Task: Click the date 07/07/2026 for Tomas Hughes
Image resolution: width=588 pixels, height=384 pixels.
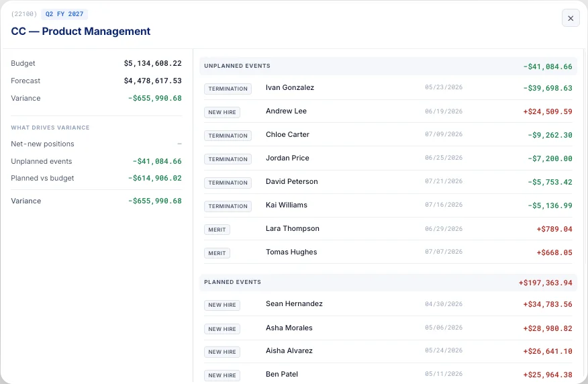Action: [444, 252]
